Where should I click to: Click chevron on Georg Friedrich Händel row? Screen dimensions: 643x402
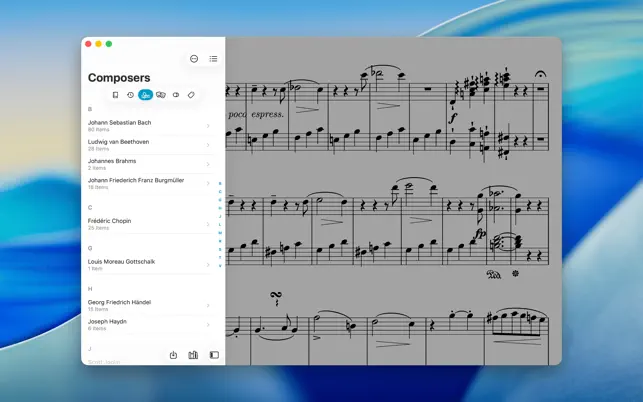208,305
